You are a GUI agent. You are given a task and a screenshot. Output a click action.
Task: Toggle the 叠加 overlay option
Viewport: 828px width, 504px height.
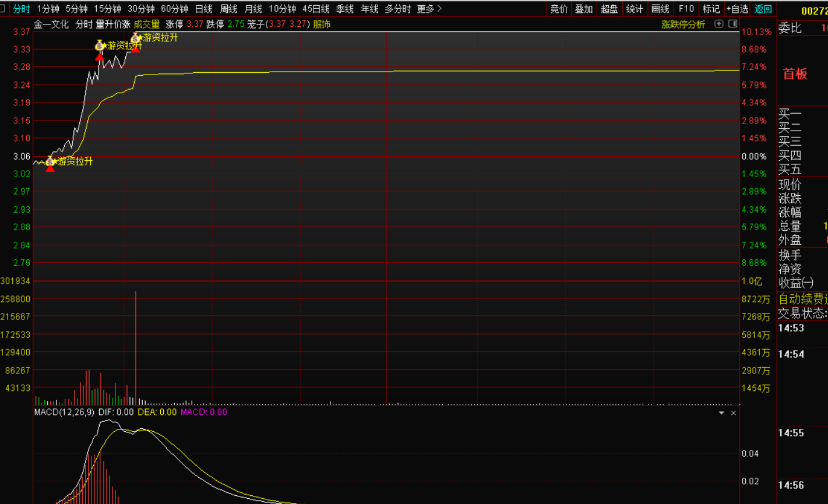click(583, 9)
